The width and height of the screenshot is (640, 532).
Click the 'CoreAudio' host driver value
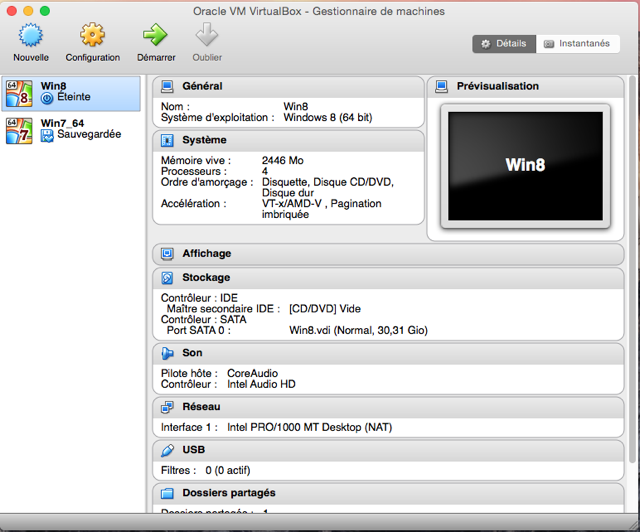[252, 373]
